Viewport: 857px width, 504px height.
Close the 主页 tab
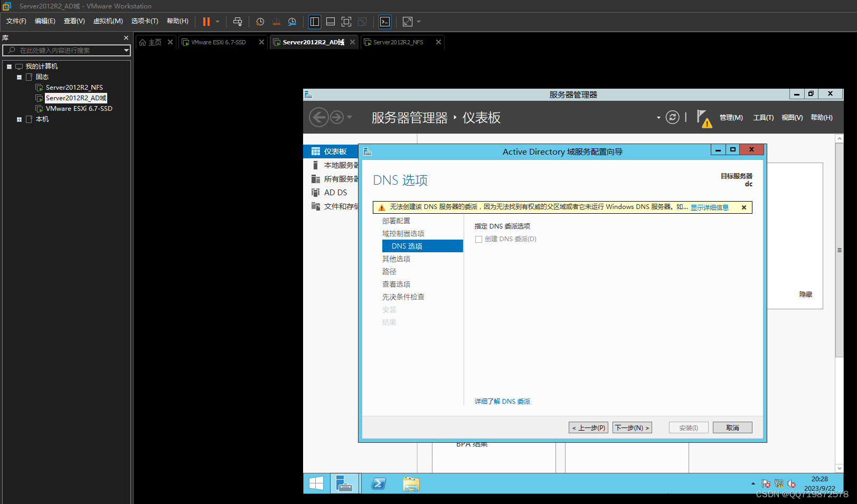pos(170,42)
